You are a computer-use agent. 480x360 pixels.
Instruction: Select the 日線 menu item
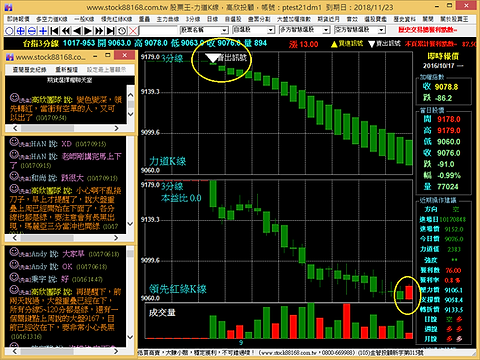pos(212,19)
